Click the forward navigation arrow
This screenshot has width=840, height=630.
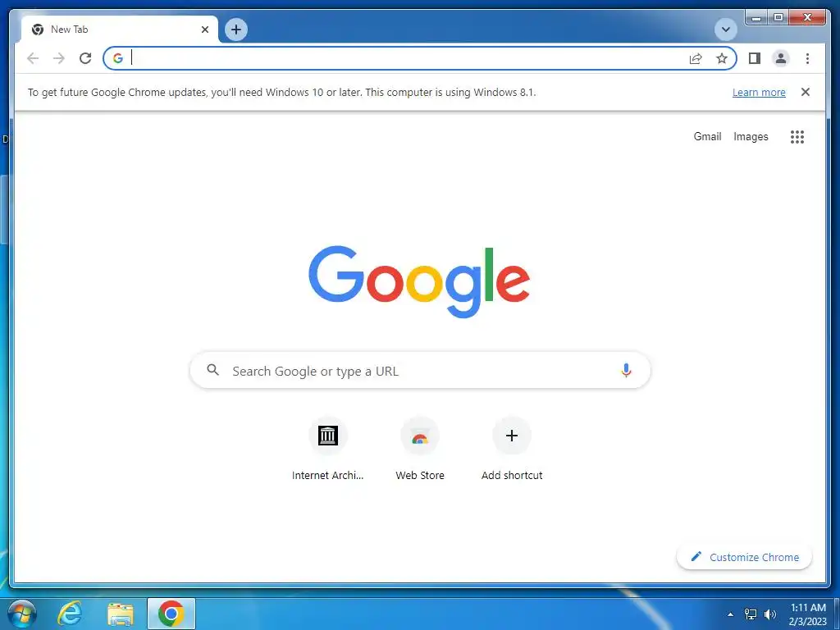pyautogui.click(x=59, y=58)
